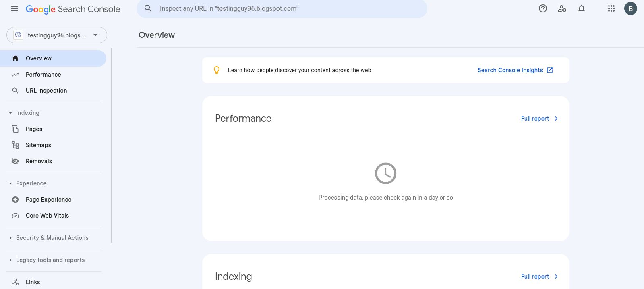Viewport: 644px width, 289px height.
Task: Open the account avatar B
Action: tap(630, 8)
